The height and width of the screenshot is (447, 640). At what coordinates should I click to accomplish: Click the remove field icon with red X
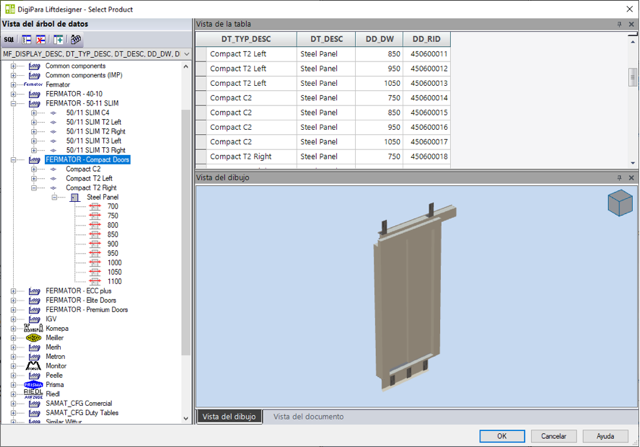click(41, 40)
